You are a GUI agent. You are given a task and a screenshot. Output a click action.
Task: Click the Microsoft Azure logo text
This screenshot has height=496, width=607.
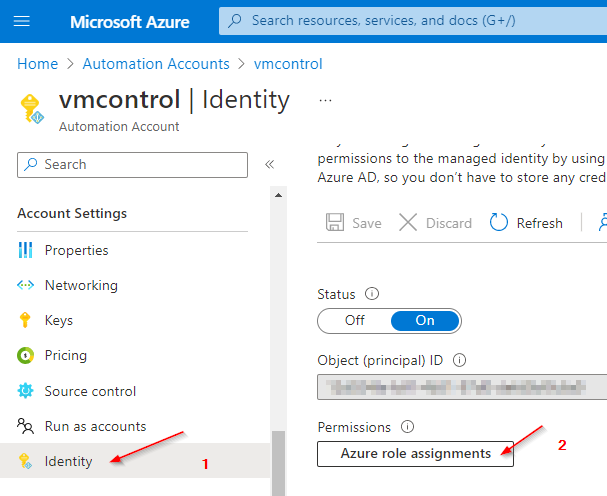130,22
